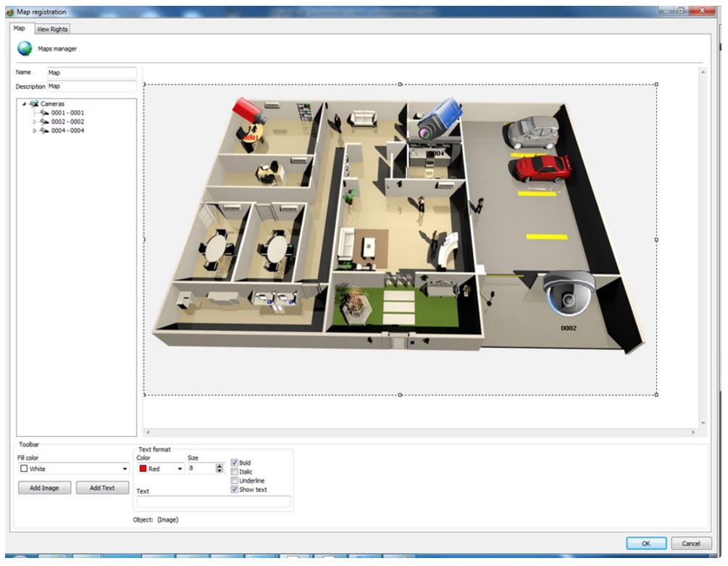The image size is (728, 566).
Task: Select camera 0002 - 0002 in tree
Action: click(67, 122)
